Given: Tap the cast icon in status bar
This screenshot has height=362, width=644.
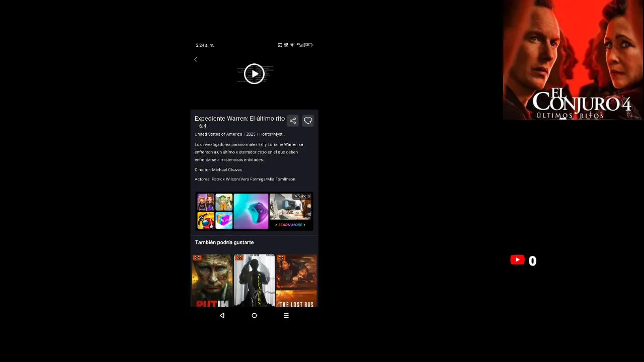Looking at the screenshot, I should click(280, 45).
